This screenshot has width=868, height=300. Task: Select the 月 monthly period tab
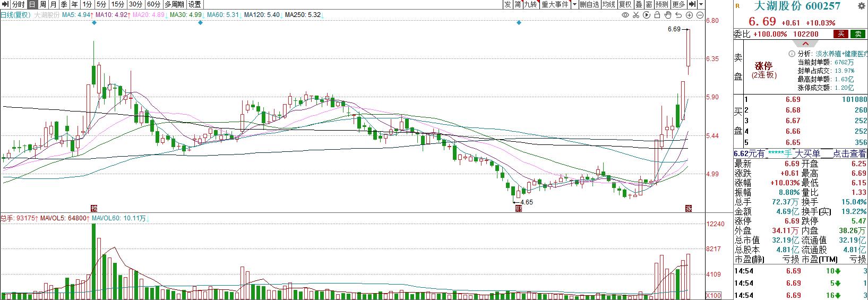(53, 4)
